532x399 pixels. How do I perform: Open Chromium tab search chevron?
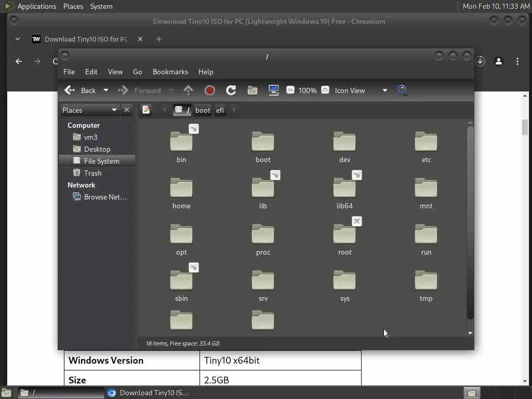pyautogui.click(x=18, y=39)
